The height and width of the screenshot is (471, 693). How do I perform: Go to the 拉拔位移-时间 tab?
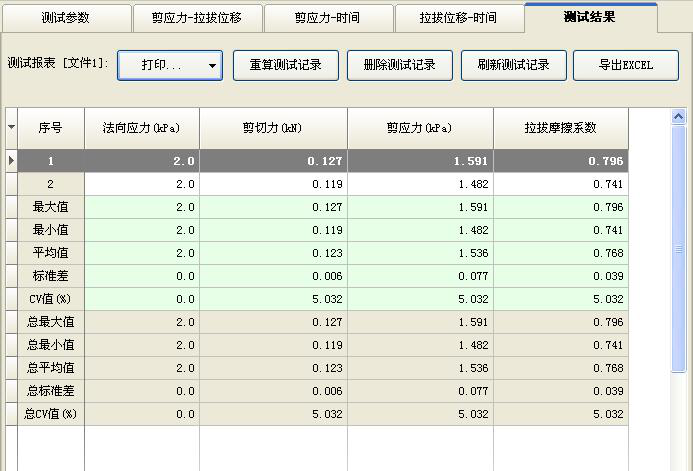pyautogui.click(x=458, y=18)
